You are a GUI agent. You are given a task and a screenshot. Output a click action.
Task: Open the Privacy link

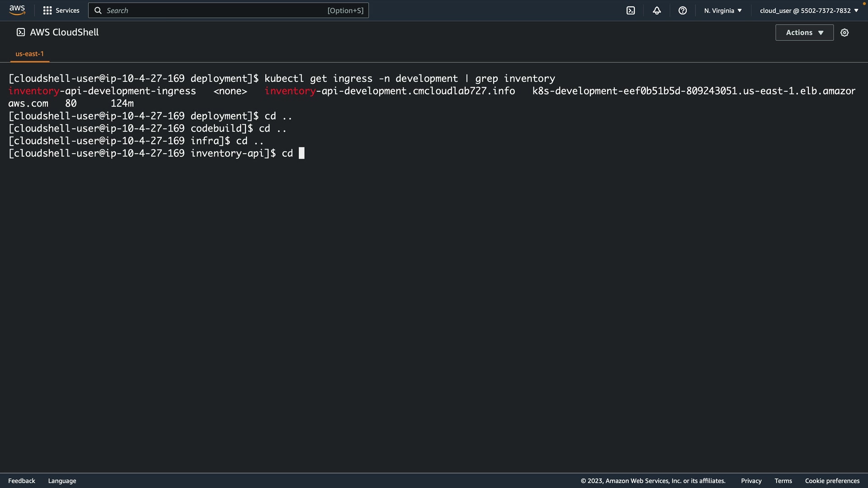click(751, 481)
